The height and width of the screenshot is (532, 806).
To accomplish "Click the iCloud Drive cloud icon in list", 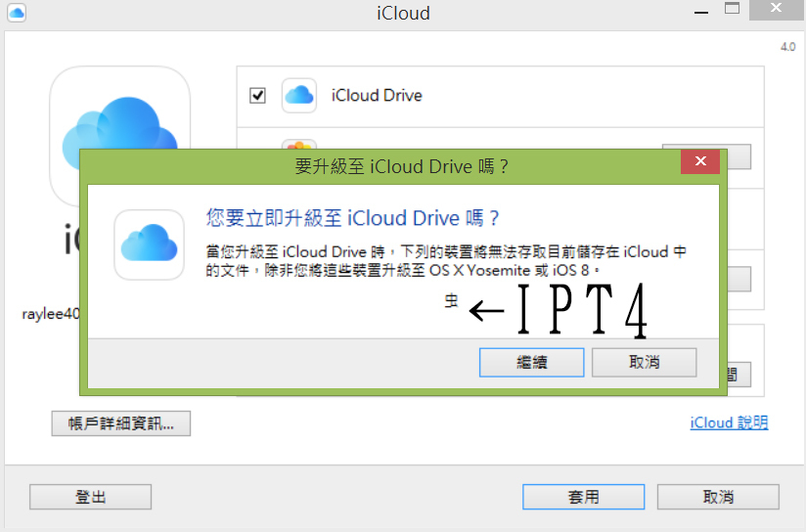I will [x=299, y=96].
